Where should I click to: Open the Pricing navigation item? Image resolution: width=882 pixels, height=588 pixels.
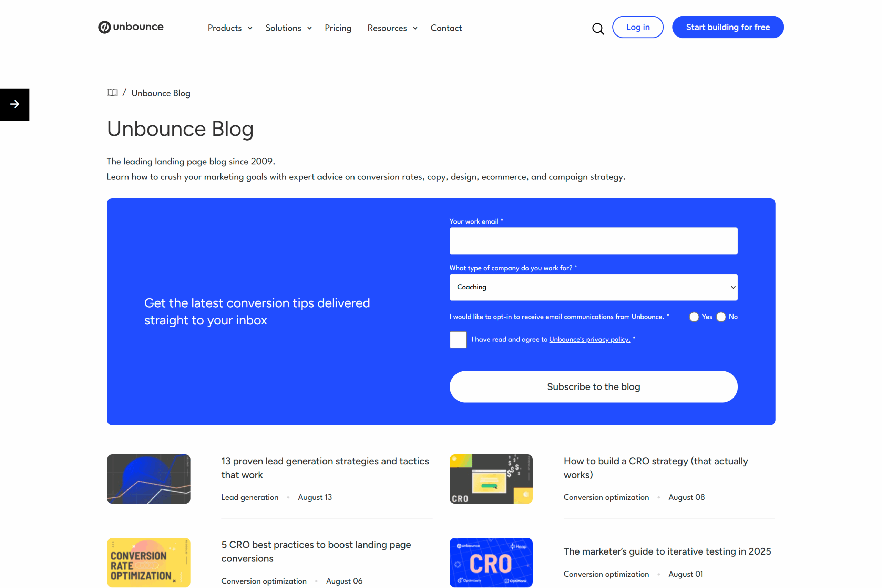(x=338, y=28)
